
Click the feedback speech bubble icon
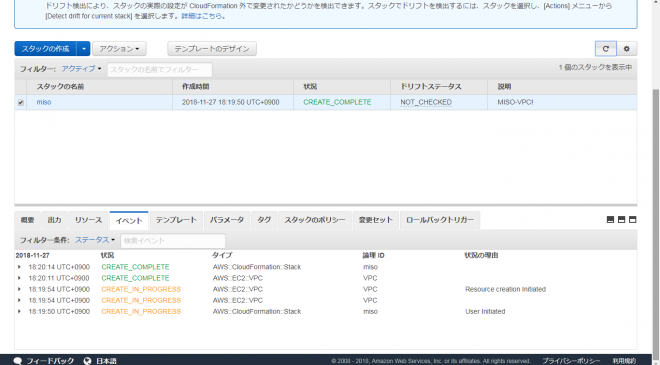pyautogui.click(x=18, y=361)
